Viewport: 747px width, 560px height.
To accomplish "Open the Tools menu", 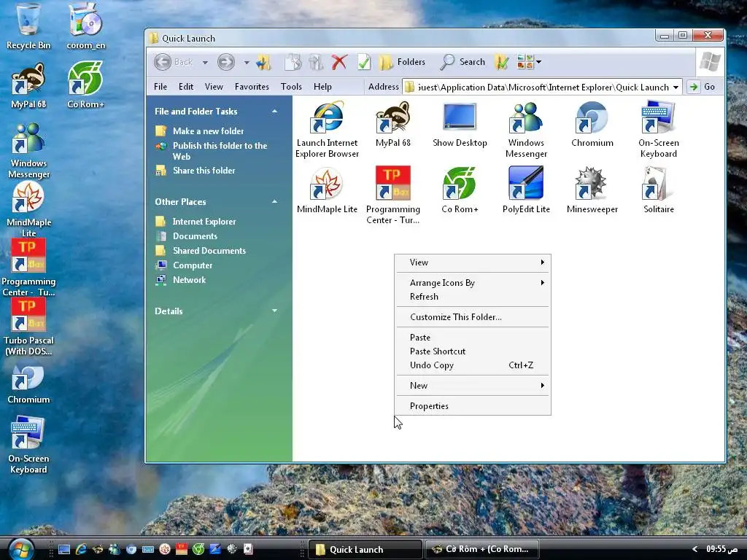I will click(x=291, y=87).
